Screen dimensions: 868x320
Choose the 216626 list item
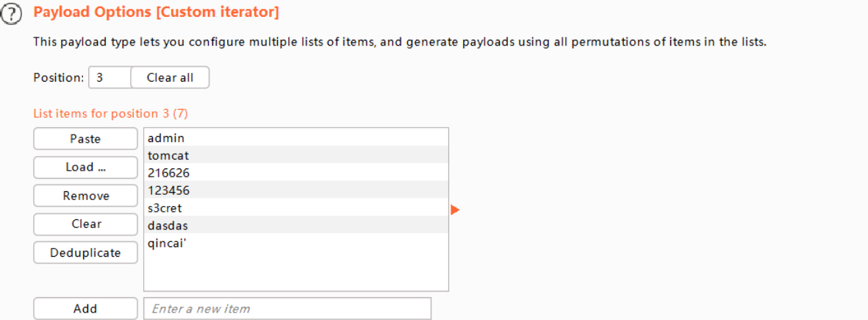(168, 173)
